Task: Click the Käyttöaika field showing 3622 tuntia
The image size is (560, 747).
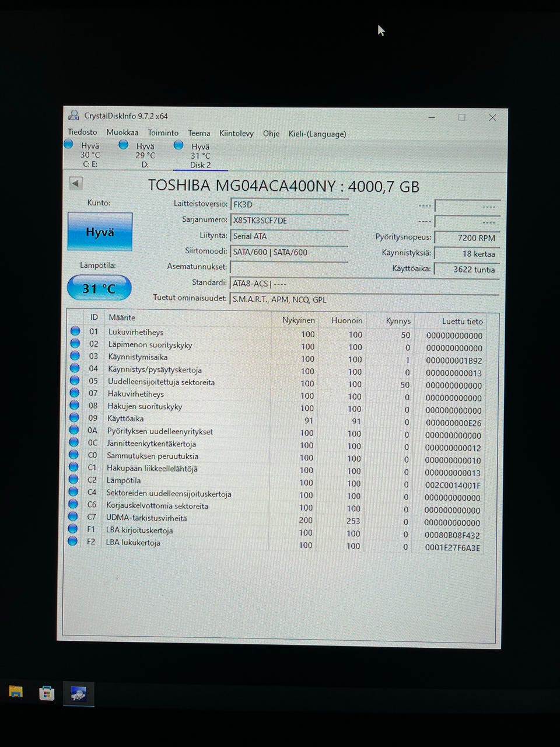Action: coord(467,269)
